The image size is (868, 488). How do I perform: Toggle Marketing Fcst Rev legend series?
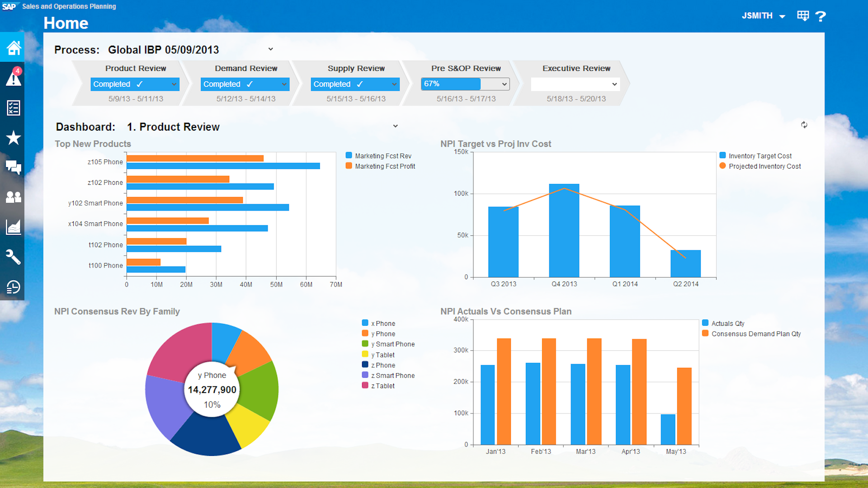tap(378, 156)
